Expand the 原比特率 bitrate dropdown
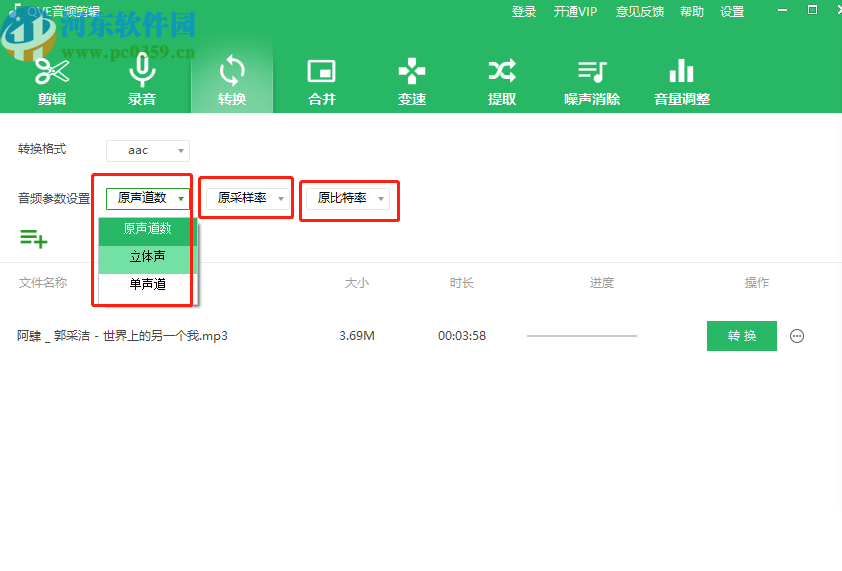Viewport: 842px width, 571px height. (347, 199)
